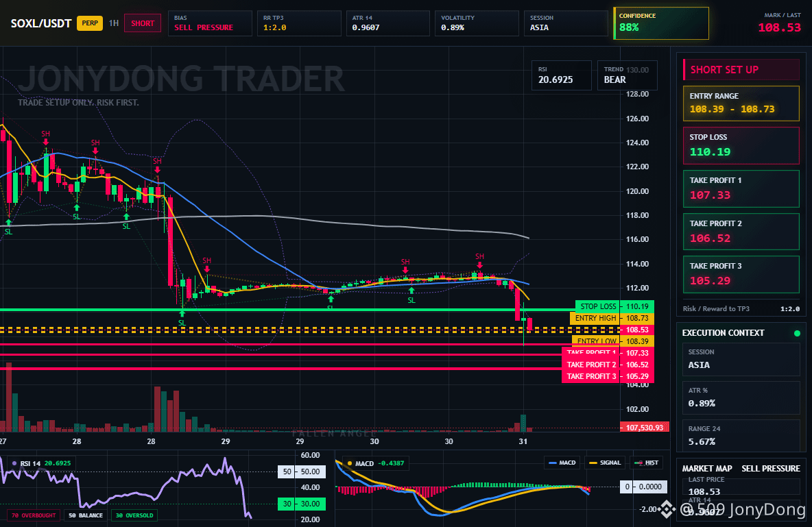
Task: Click the TAKE PROFIT 2 106.52 chart label
Action: point(608,365)
